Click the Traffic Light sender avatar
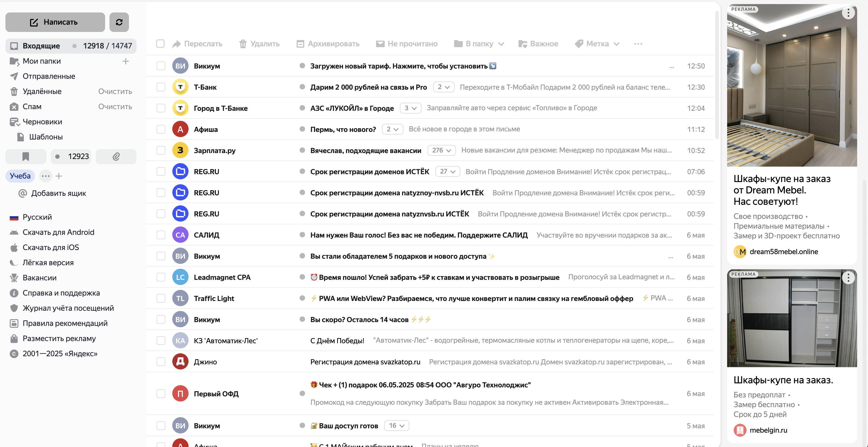868x447 pixels. click(180, 299)
